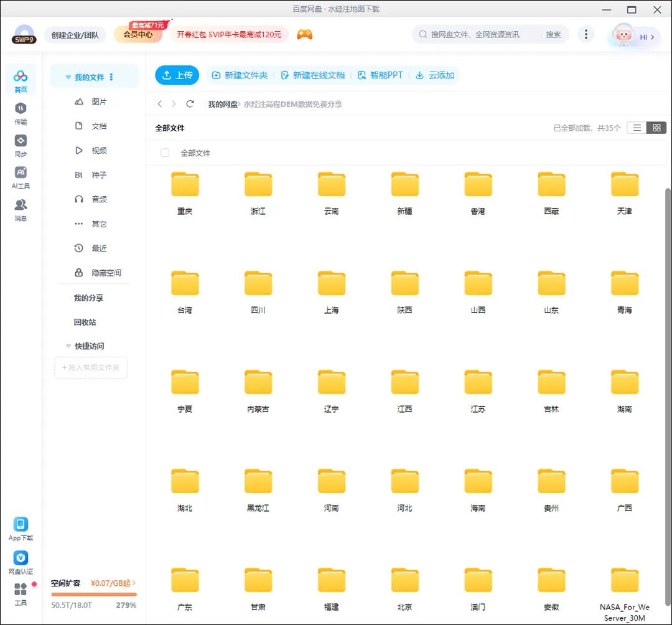Expand the Hi user profile chevron
This screenshot has width=672, height=625.
652,37
